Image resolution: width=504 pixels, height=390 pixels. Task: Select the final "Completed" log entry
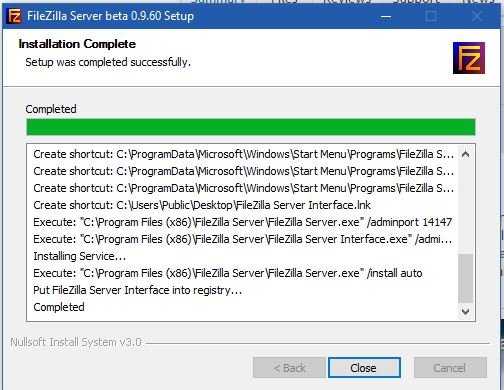point(59,307)
